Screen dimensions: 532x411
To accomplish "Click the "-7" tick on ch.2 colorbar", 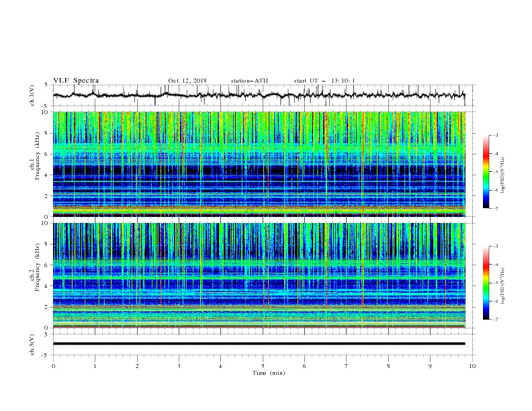I will [496, 319].
